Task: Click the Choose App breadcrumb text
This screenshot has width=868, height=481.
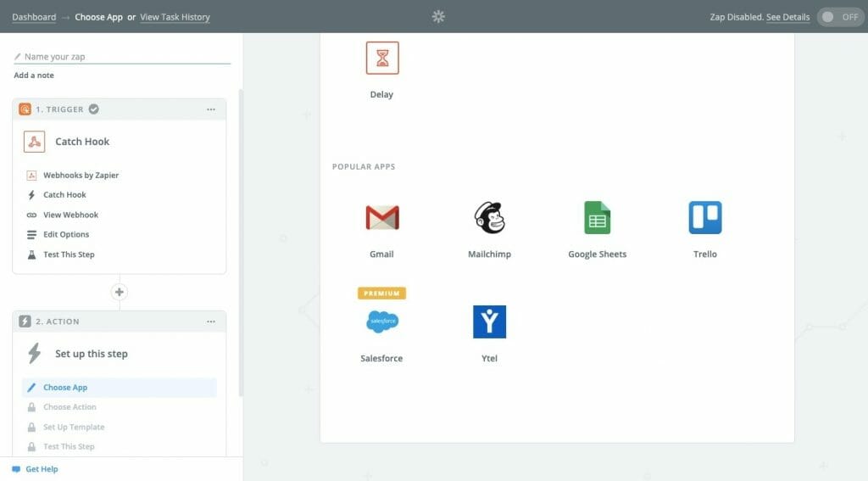Action: tap(98, 17)
